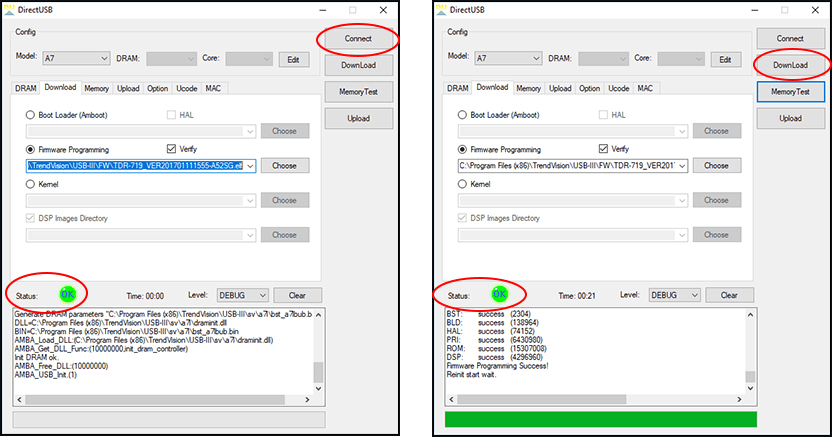Open the Model A7 dropdown in left window

tap(73, 59)
